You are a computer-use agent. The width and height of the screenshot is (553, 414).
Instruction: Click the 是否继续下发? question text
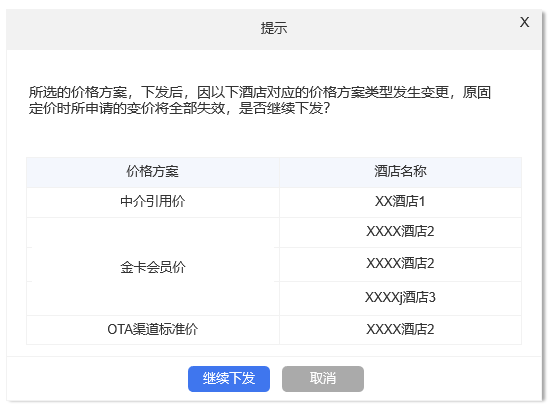click(x=285, y=108)
